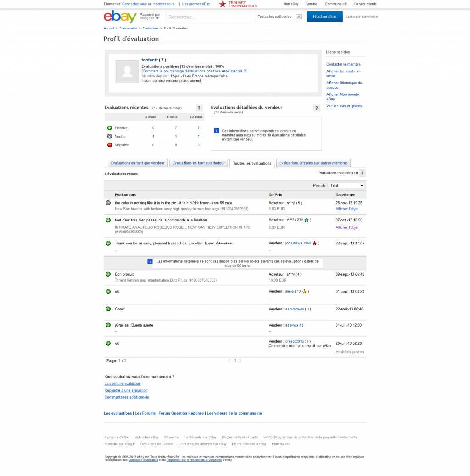Open seller john.whw profile link
This screenshot has width=470, height=476.
(x=292, y=243)
